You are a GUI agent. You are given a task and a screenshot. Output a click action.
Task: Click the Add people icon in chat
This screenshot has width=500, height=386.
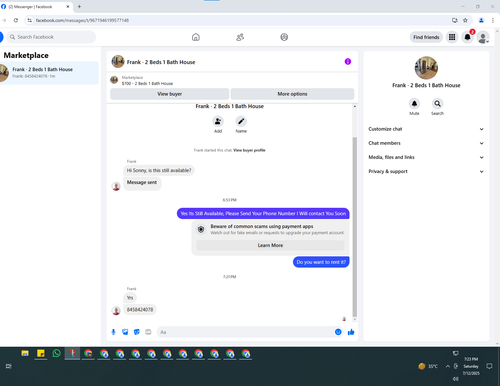(218, 121)
